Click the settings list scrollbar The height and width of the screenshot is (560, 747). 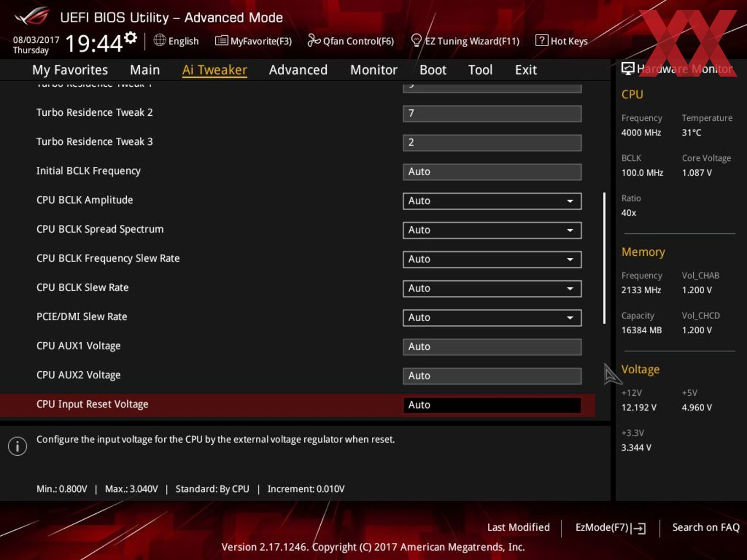coord(604,258)
